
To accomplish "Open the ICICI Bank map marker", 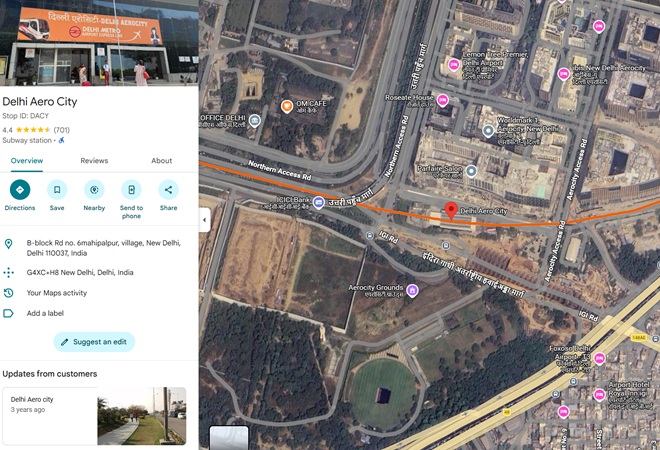I will 319,203.
